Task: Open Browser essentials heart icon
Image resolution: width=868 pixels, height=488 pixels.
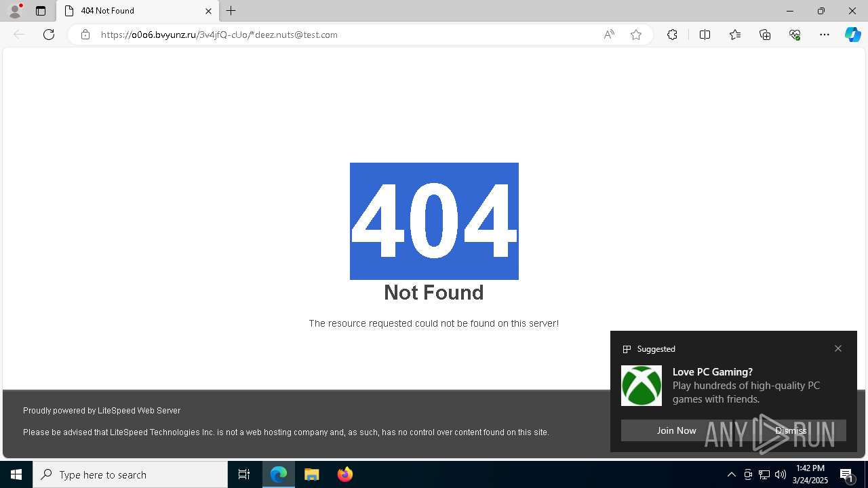Action: pos(795,35)
